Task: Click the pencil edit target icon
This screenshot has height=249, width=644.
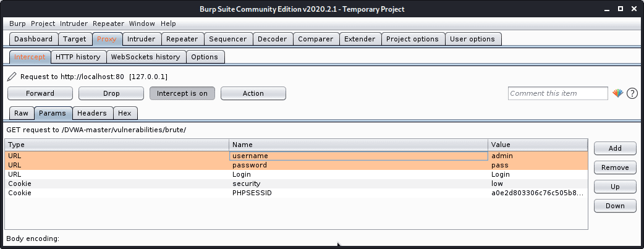Action: click(12, 77)
